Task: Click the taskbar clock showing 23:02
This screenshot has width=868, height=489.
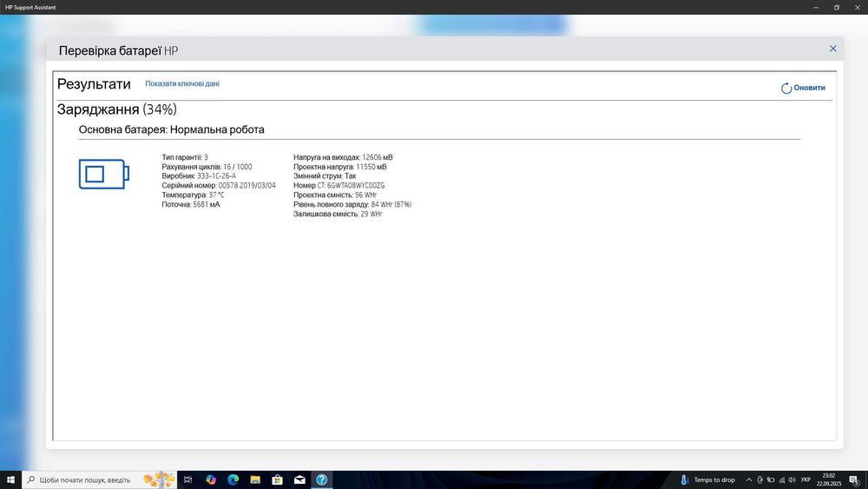Action: (829, 479)
